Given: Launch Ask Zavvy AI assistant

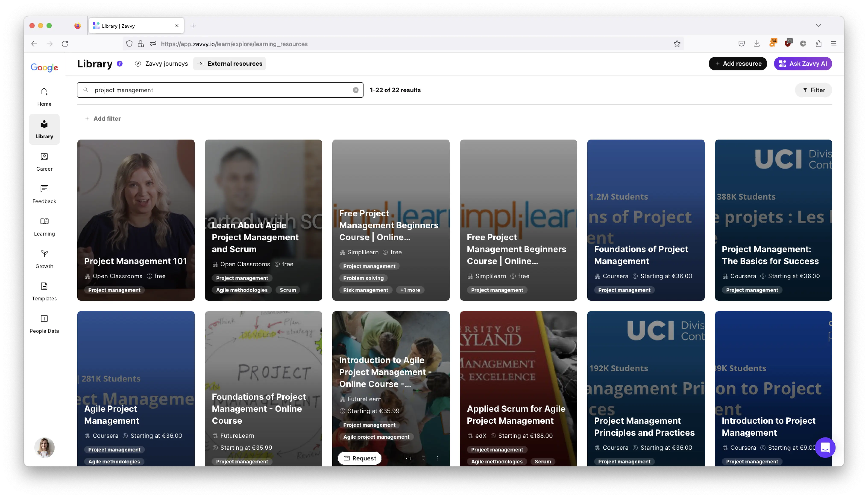Looking at the screenshot, I should coord(803,64).
